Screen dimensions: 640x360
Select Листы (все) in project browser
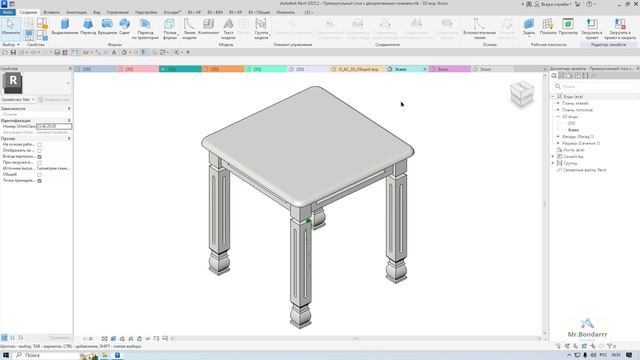coord(574,150)
